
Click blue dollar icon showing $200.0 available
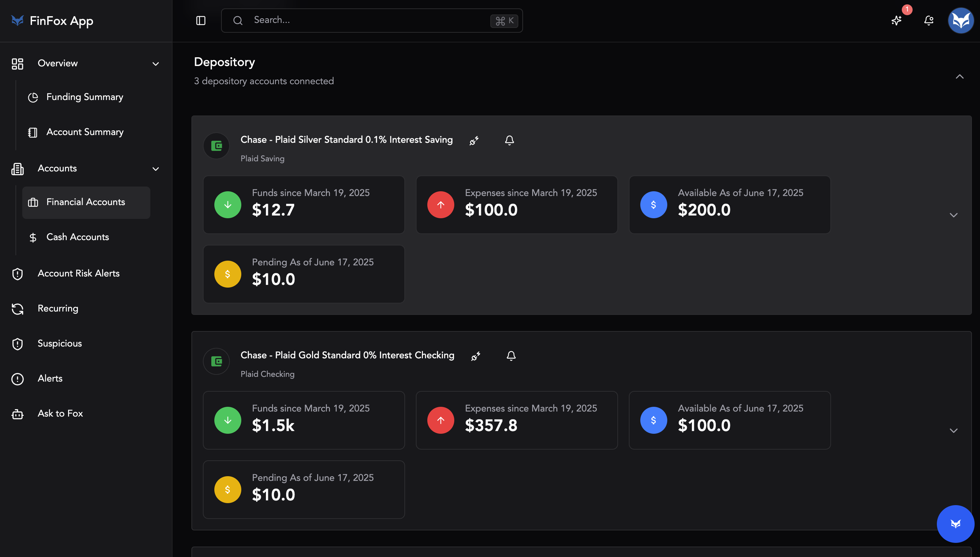[653, 205]
